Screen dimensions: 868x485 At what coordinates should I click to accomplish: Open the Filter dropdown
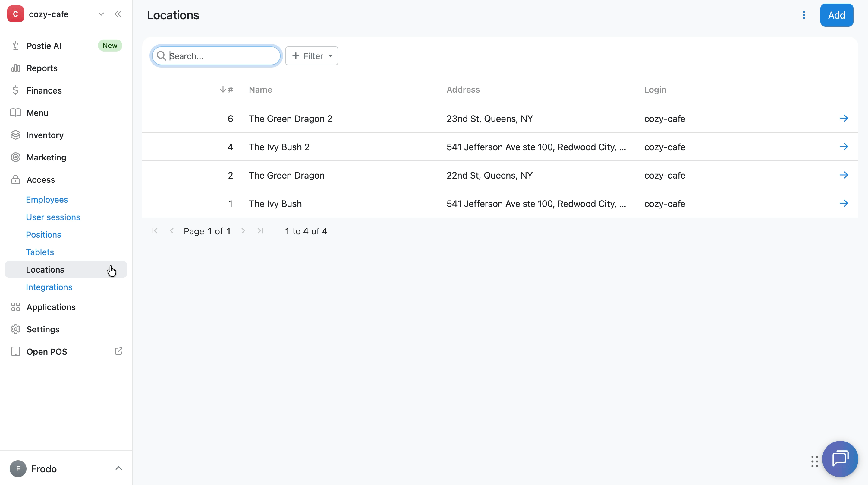click(312, 56)
